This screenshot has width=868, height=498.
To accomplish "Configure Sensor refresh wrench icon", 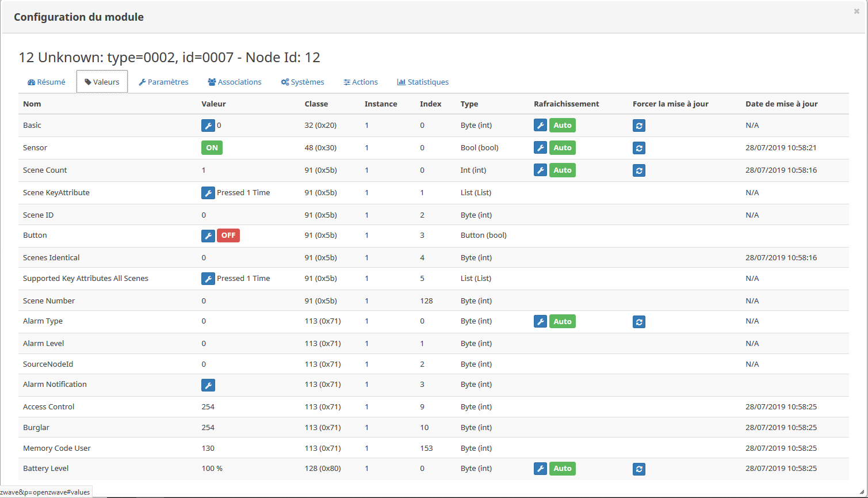I will (541, 148).
